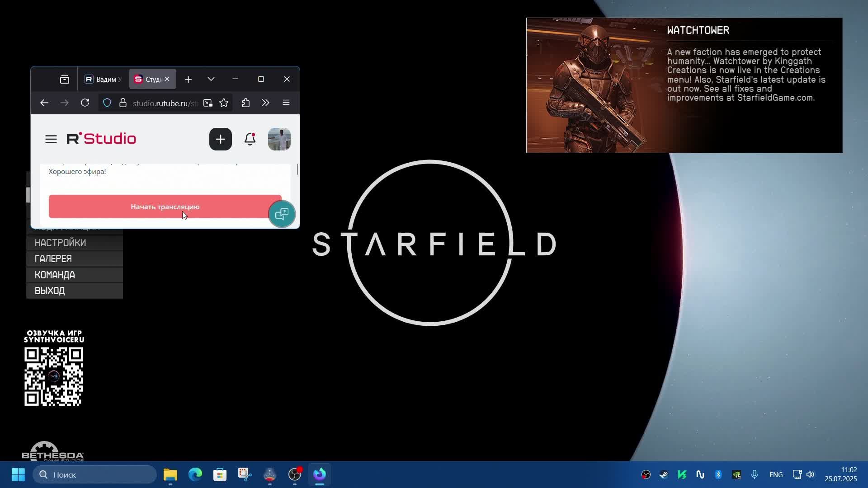View site security lock information

point(123,103)
